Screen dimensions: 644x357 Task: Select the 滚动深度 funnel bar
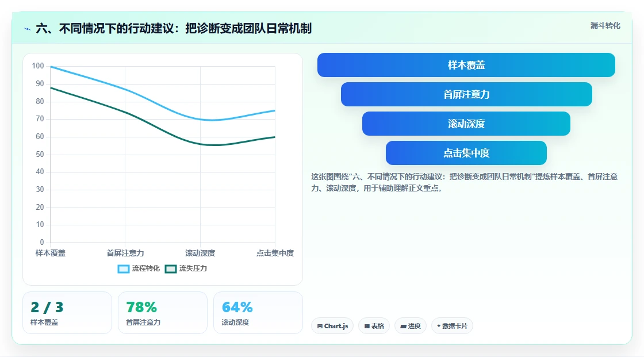point(466,124)
